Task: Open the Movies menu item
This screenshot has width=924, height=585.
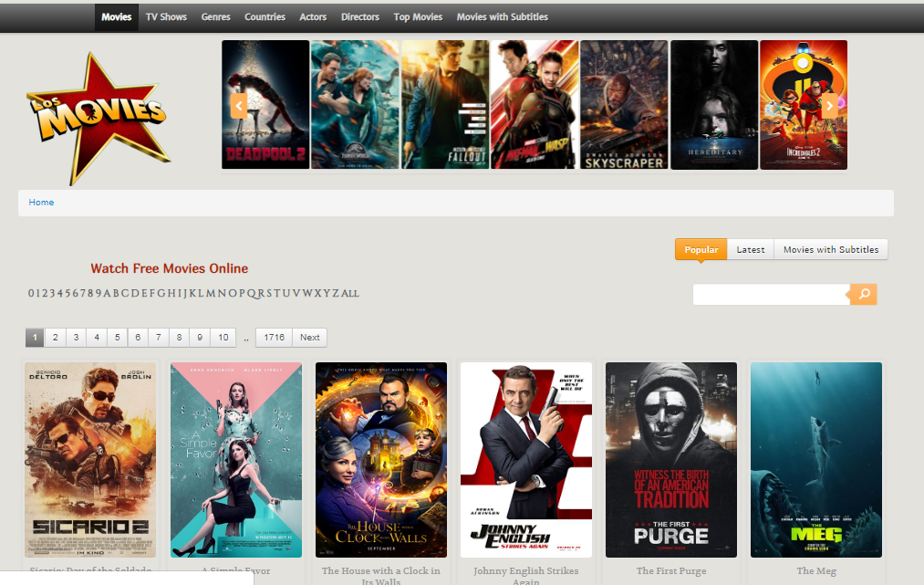Action: click(116, 17)
